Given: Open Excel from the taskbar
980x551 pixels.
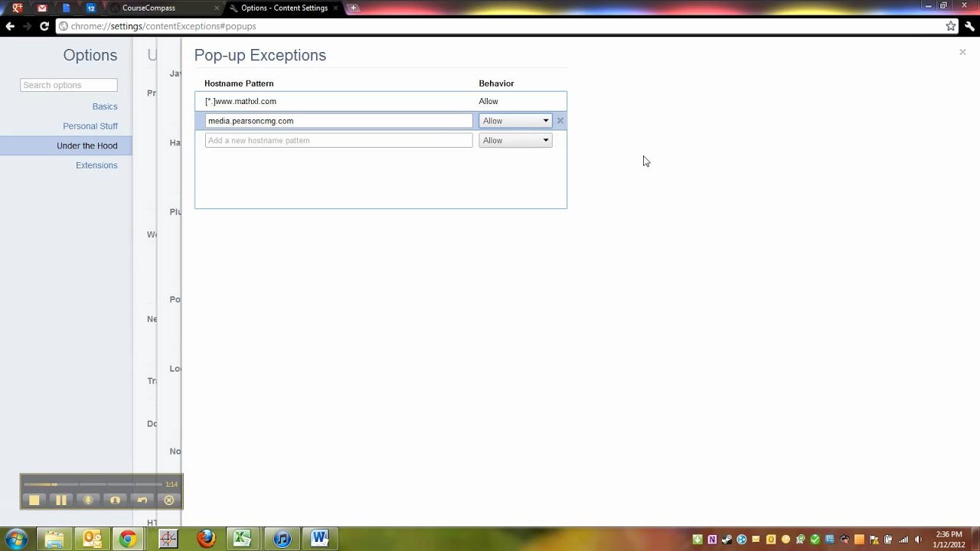Looking at the screenshot, I should pyautogui.click(x=243, y=539).
